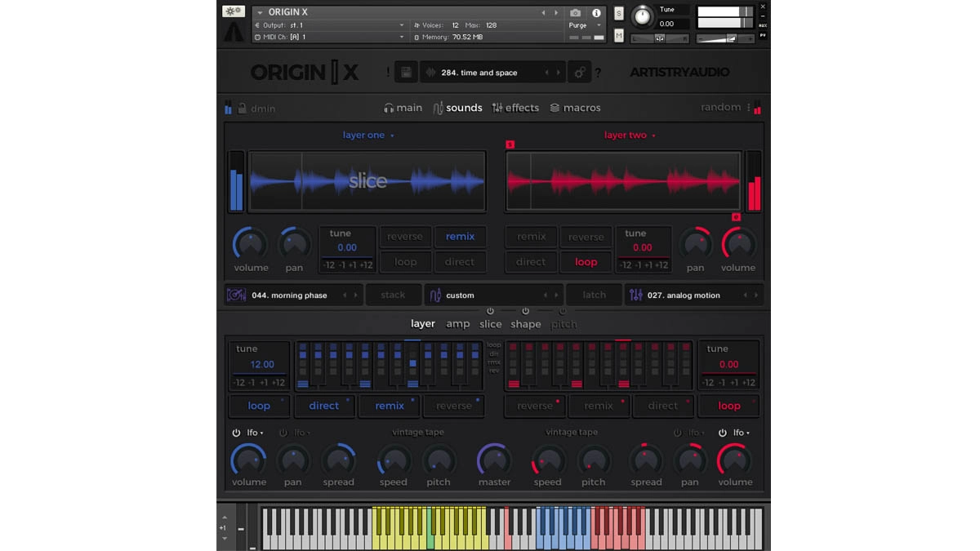Click the blue layer one waveform display
Image resolution: width=980 pixels, height=551 pixels.
367,181
